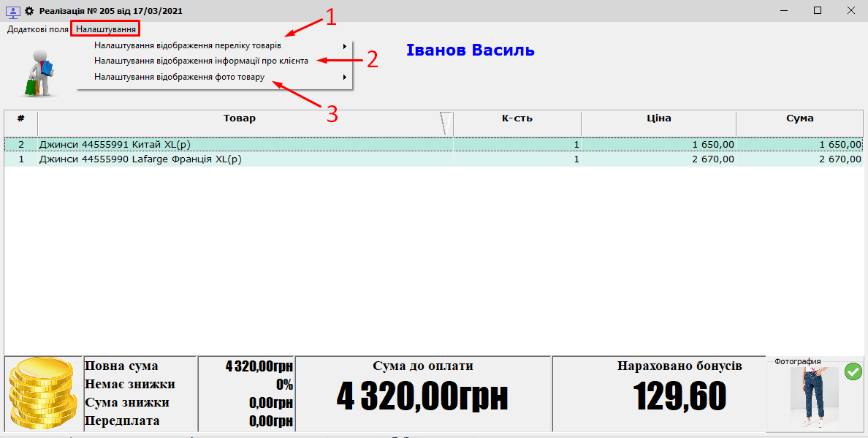Click the gear icon in title bar
Viewport: 868px width, 438px height.
(30, 11)
